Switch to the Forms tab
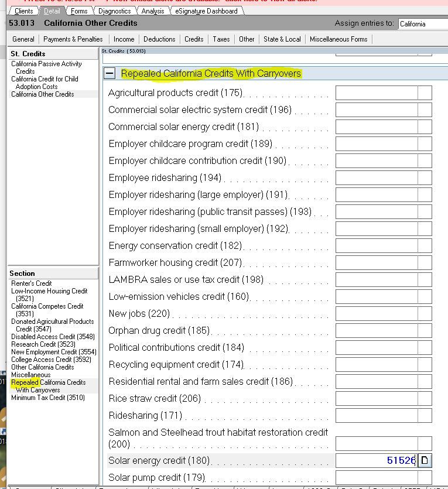This screenshot has height=489, width=448. pyautogui.click(x=78, y=11)
